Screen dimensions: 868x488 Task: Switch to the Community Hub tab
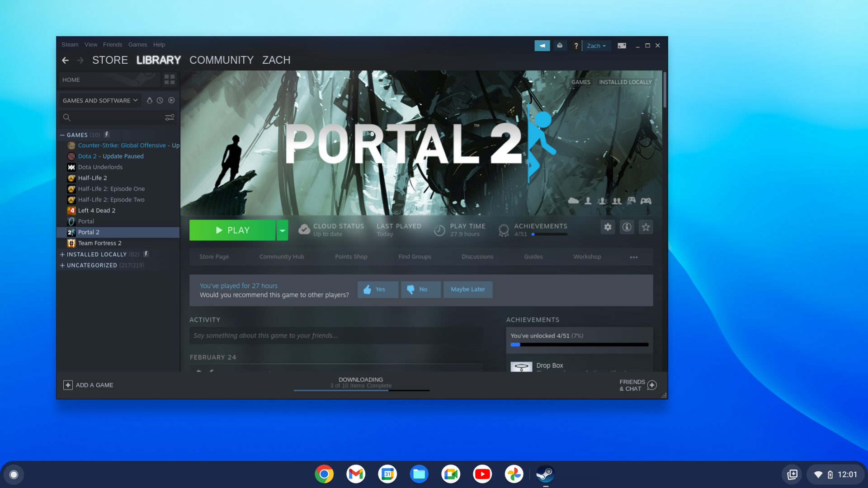tap(281, 256)
